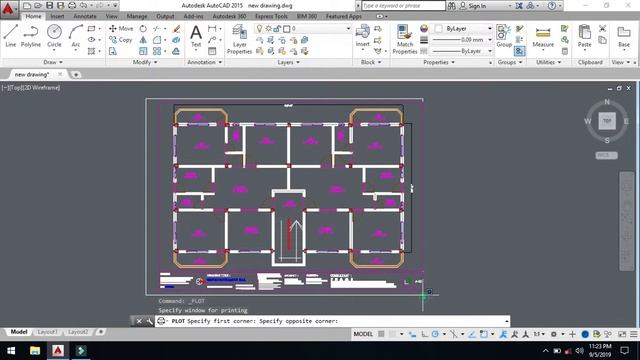The height and width of the screenshot is (360, 640).
Task: Switch to the Annotate tab
Action: coord(85,16)
